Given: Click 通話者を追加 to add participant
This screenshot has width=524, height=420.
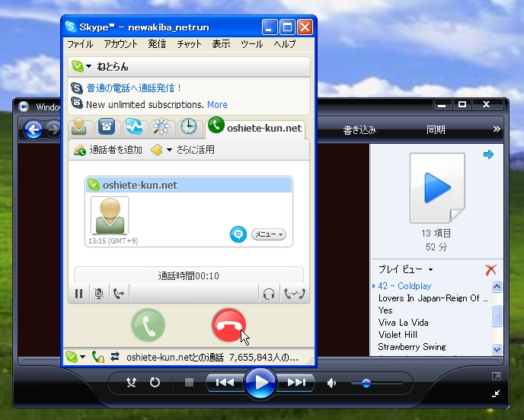Looking at the screenshot, I should click(x=108, y=150).
